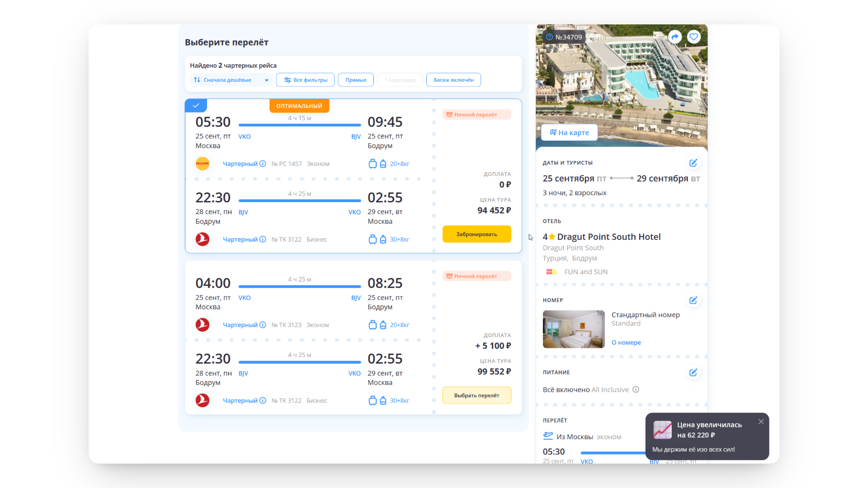
Task: Open hotel location with На карте
Action: tap(569, 132)
